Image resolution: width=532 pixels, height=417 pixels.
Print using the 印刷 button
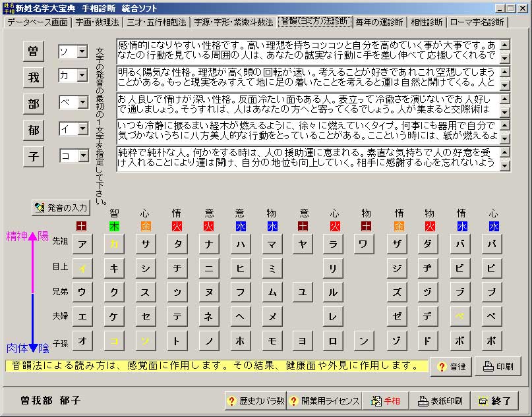coord(498,366)
